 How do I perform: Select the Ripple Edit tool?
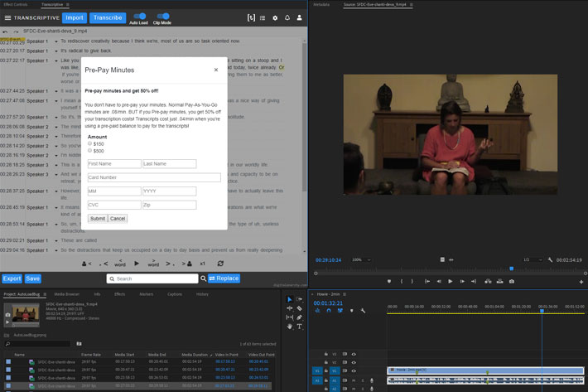pyautogui.click(x=289, y=308)
